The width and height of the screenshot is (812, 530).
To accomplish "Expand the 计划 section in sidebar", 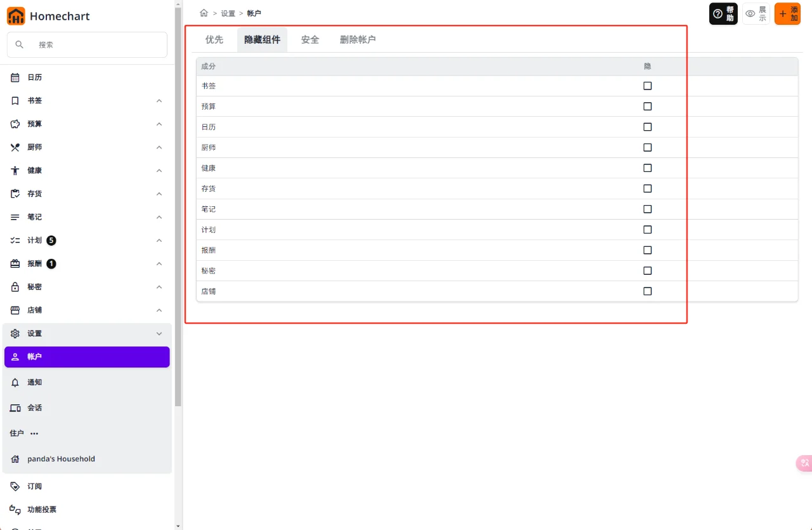I will (x=159, y=240).
